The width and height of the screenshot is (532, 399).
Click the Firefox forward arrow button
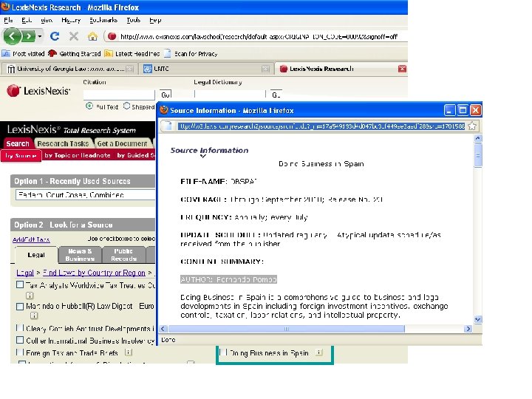pyautogui.click(x=29, y=36)
